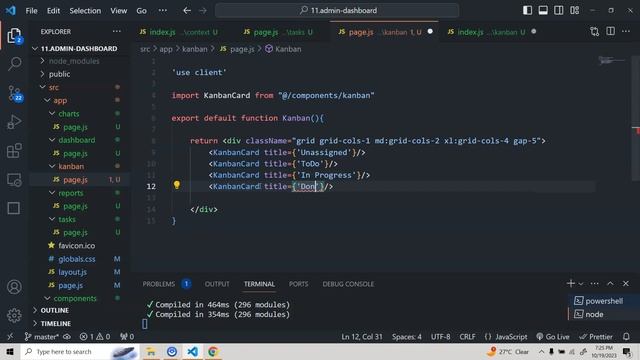Customize layout from the title bar

[x=575, y=10]
